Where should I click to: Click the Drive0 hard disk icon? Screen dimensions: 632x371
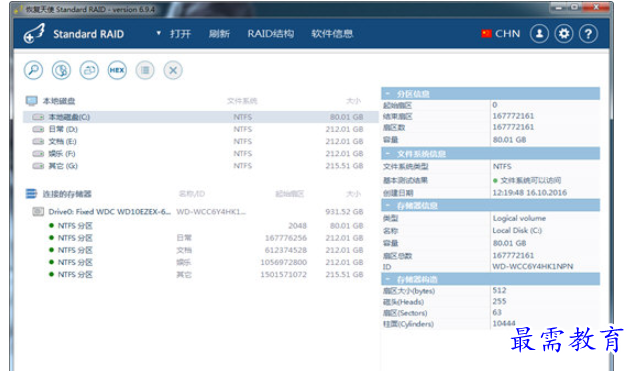pos(38,211)
